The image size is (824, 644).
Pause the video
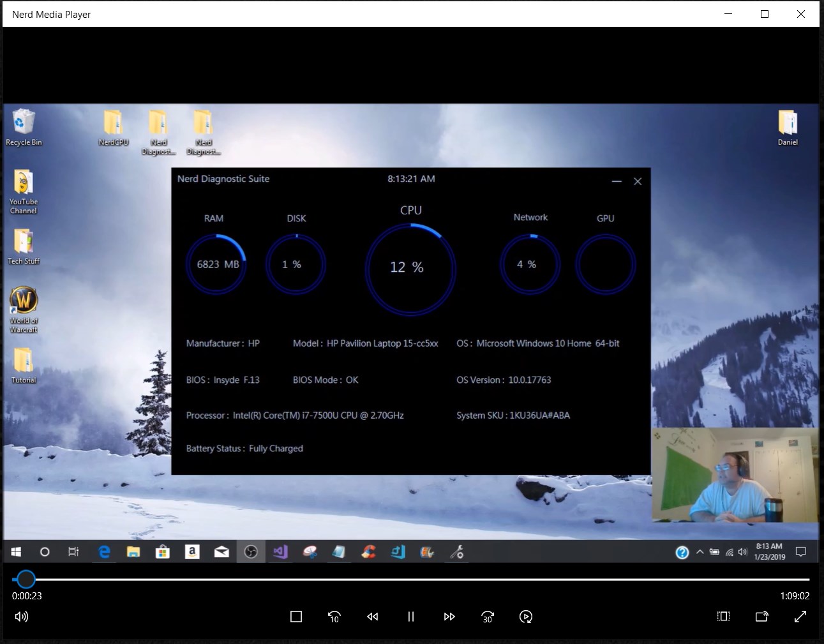coord(411,617)
